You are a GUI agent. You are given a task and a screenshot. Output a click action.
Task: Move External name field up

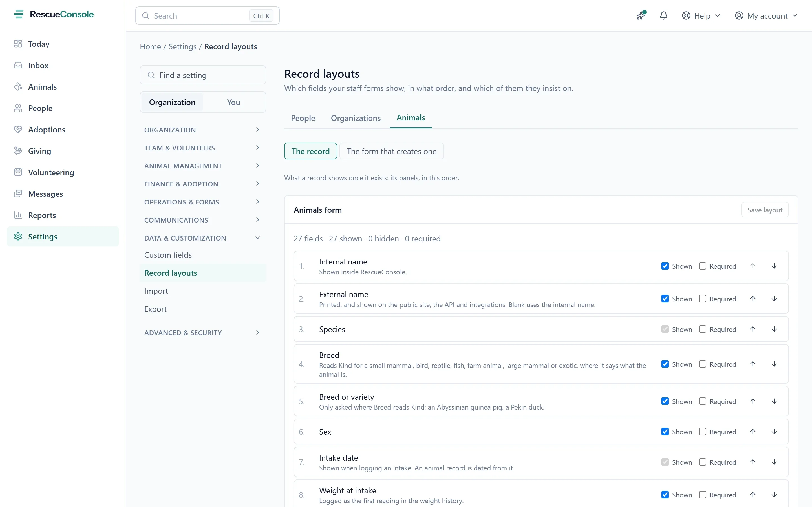(753, 299)
